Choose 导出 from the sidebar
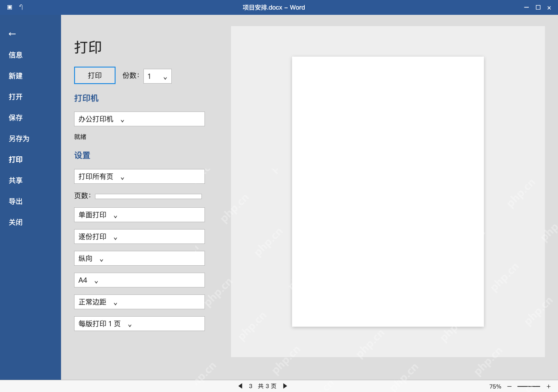558x392 pixels. (16, 201)
